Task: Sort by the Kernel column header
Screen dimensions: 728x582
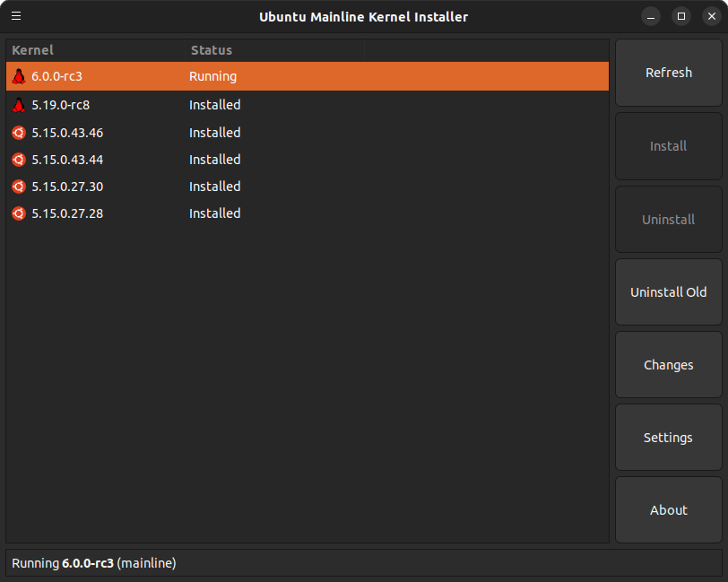Action: (x=96, y=50)
